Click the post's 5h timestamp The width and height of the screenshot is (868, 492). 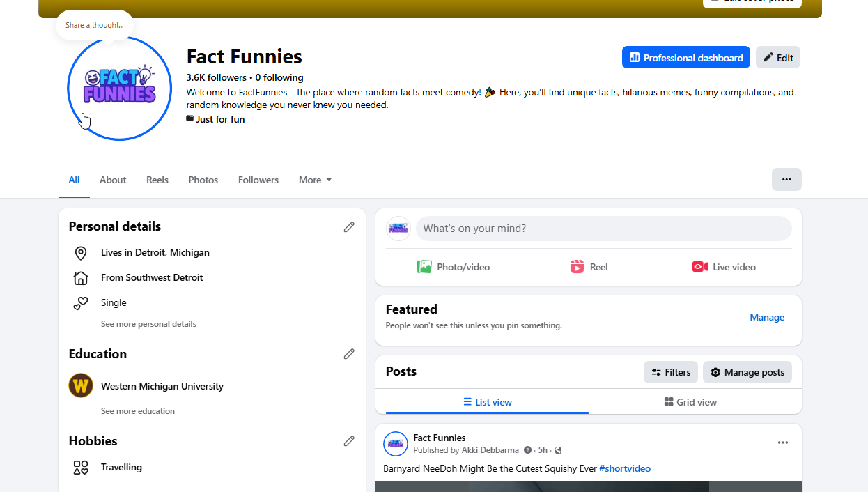tap(543, 450)
